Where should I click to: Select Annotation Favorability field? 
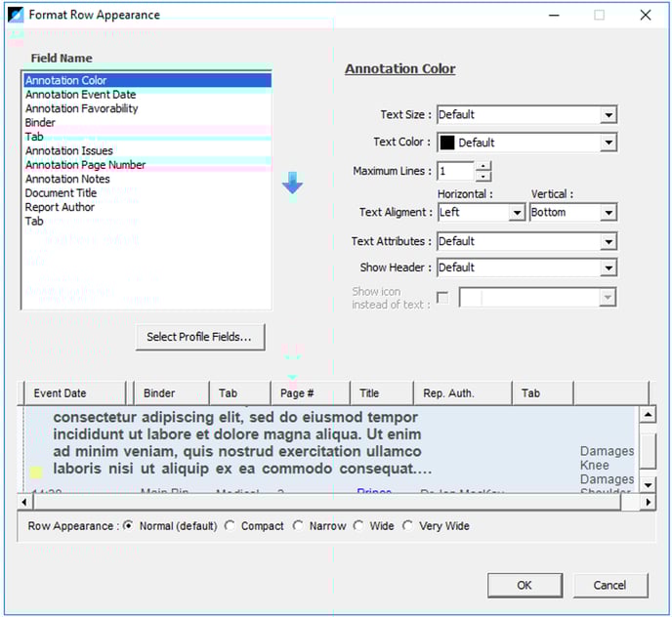[x=147, y=108]
